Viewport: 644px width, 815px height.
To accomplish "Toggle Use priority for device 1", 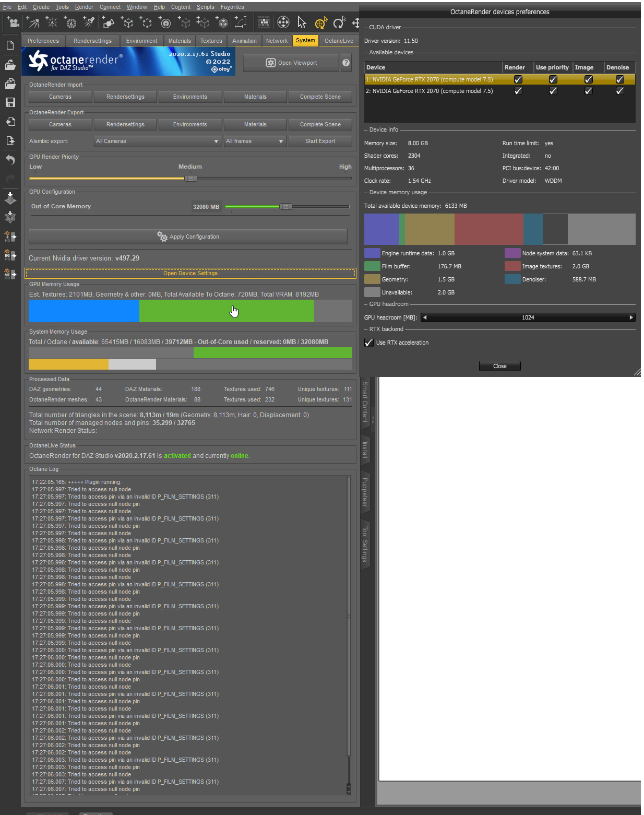I will point(553,79).
